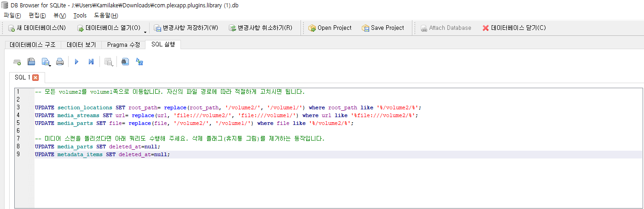Open a new SQL tab
Screen dimensions: 644x209
[x=17, y=62]
